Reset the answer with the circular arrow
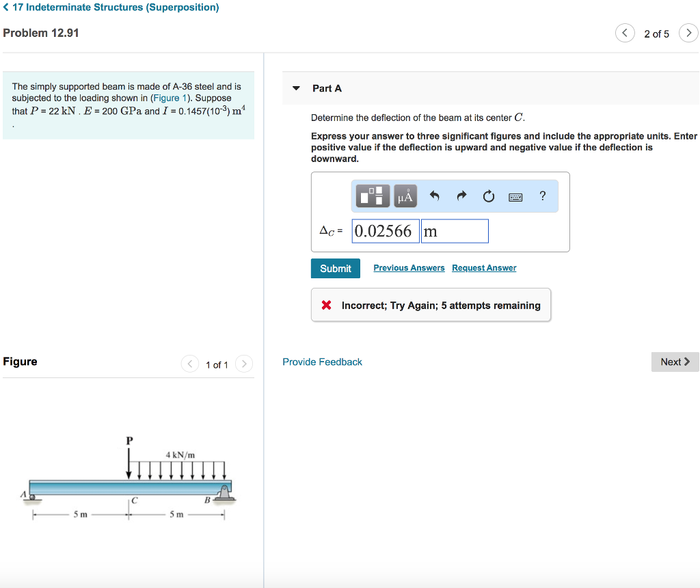Image resolution: width=700 pixels, height=588 pixels. click(x=488, y=196)
